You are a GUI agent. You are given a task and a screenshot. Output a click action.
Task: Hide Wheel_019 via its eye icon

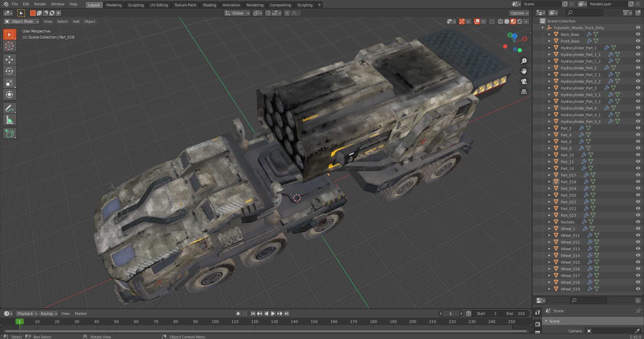[638, 289]
